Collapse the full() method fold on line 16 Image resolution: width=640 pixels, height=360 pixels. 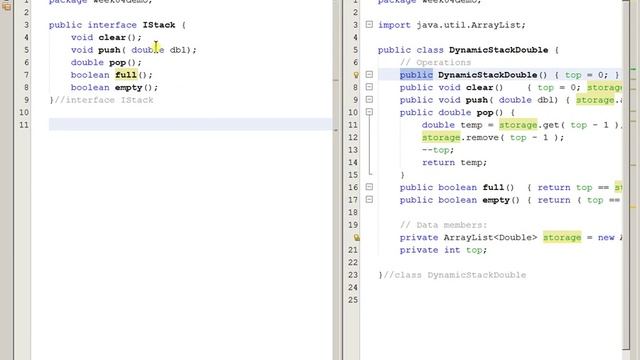[x=369, y=187]
